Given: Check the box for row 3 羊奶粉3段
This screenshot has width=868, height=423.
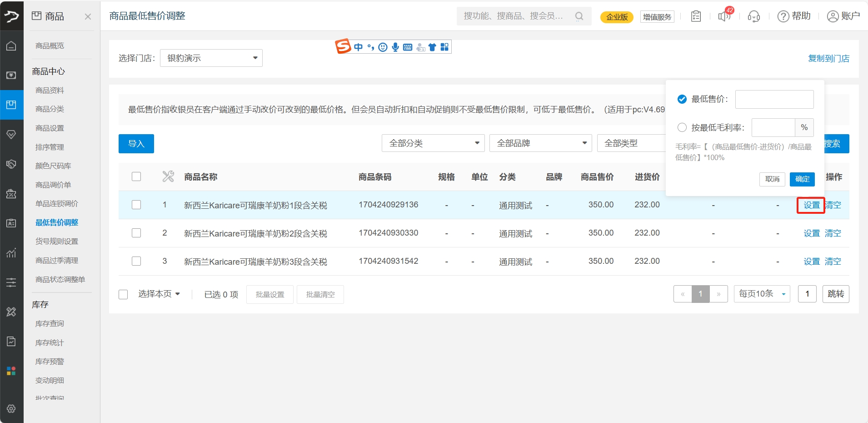Looking at the screenshot, I should pos(136,261).
